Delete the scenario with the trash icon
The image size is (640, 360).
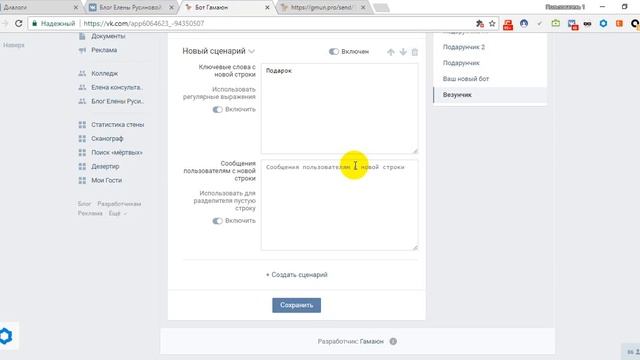click(415, 52)
